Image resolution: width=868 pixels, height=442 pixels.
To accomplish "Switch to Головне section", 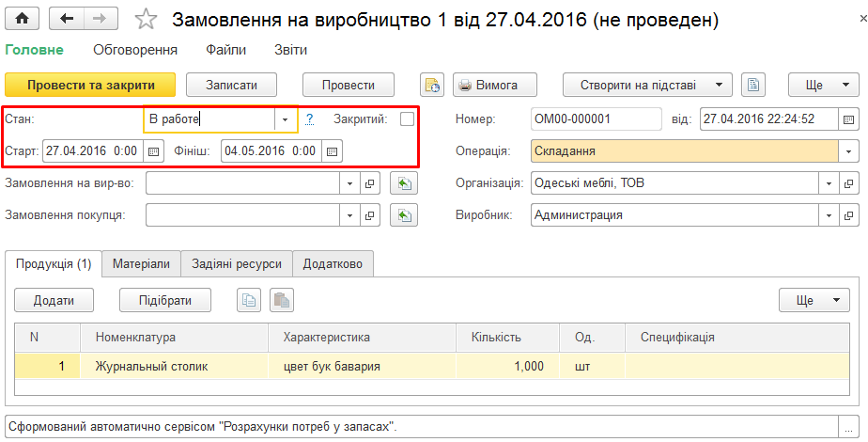I will pyautogui.click(x=35, y=51).
